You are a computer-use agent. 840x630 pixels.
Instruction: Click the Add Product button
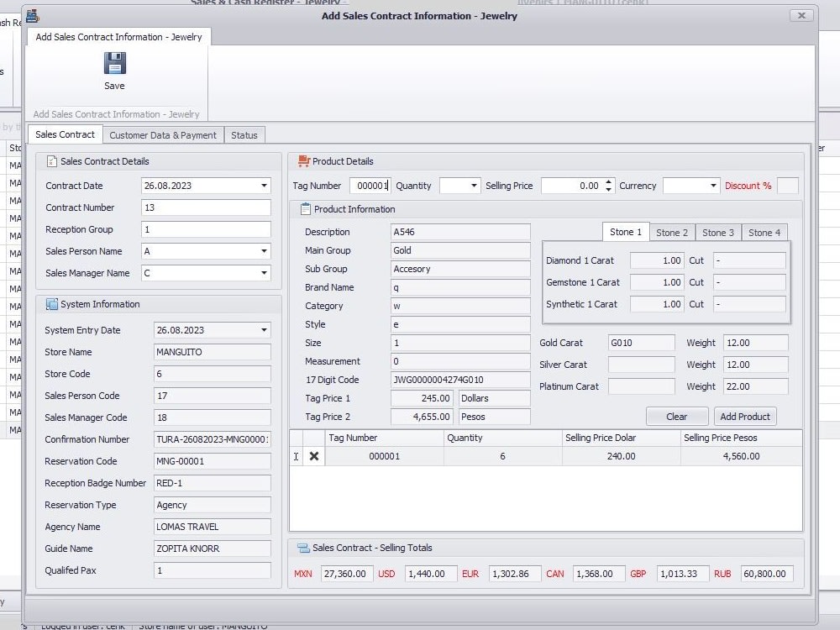click(745, 416)
